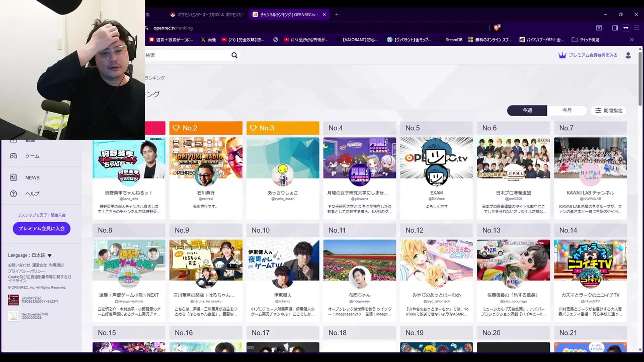644x362 pixels.
Task: Click the プレミアム会員特典をみる link
Action: click(x=593, y=55)
